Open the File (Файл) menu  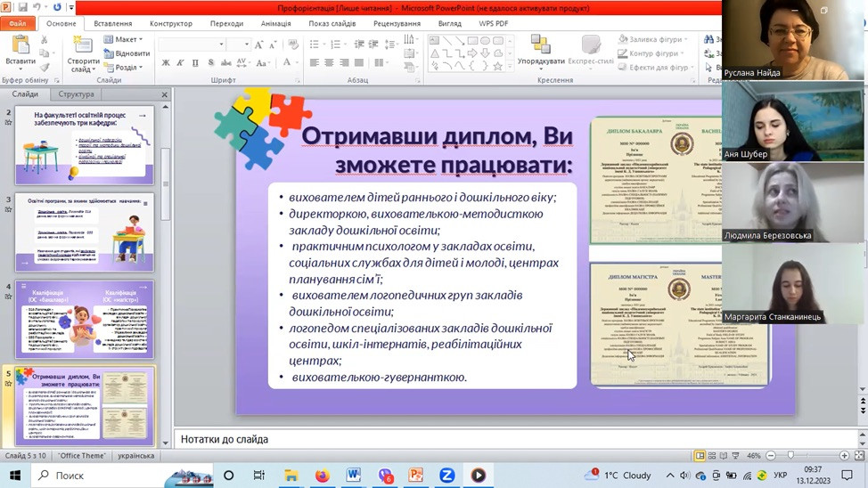coord(18,24)
